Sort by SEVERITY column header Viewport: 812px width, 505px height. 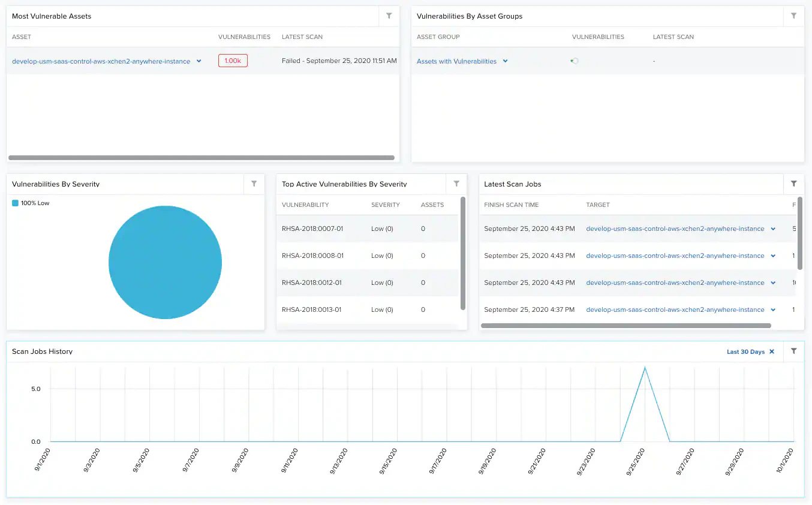coord(386,205)
